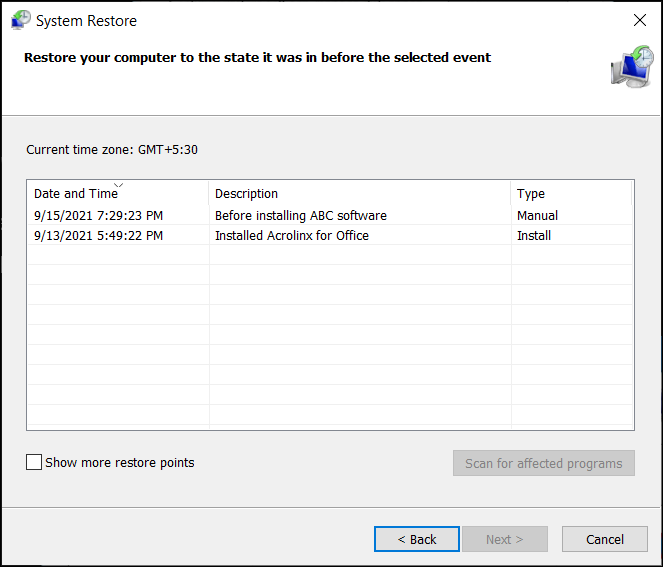The image size is (663, 567).
Task: Click the 9/13/2021 5:49:22 PM date entry
Action: click(x=99, y=236)
